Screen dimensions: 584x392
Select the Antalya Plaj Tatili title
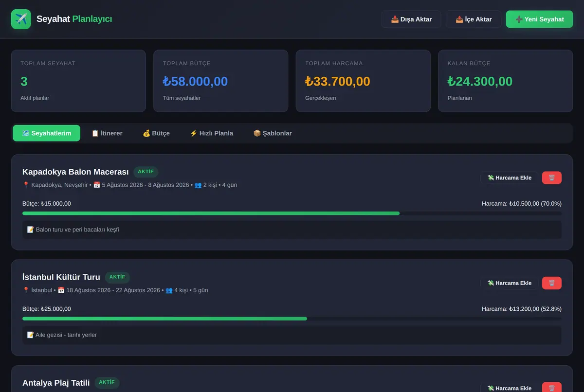pyautogui.click(x=56, y=383)
